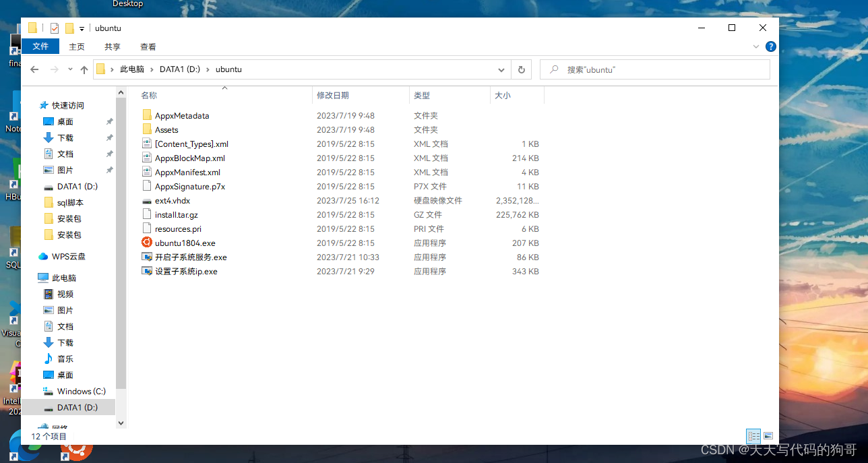Click 此电脑 in the address bar path

[x=132, y=69]
